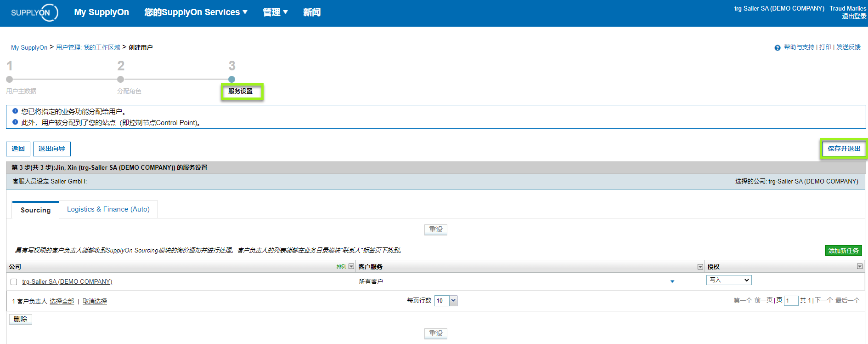Image resolution: width=868 pixels, height=344 pixels.
Task: Click the 返回 button
Action: click(18, 149)
